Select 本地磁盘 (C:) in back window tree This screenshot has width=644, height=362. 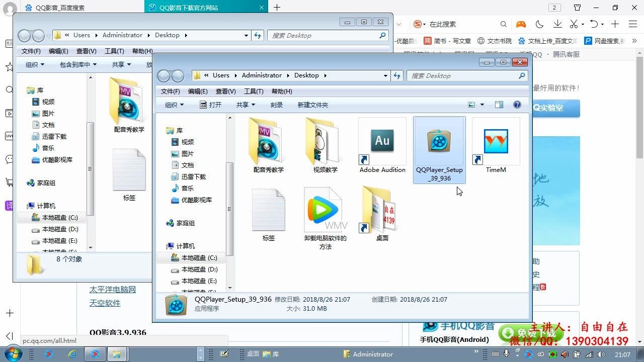coord(55,217)
